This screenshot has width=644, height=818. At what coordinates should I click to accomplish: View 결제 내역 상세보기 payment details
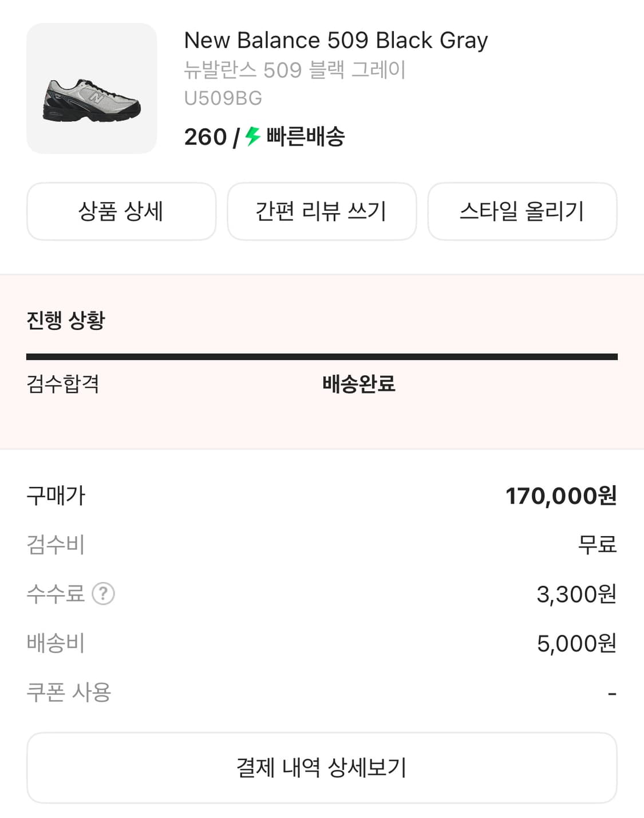[322, 768]
